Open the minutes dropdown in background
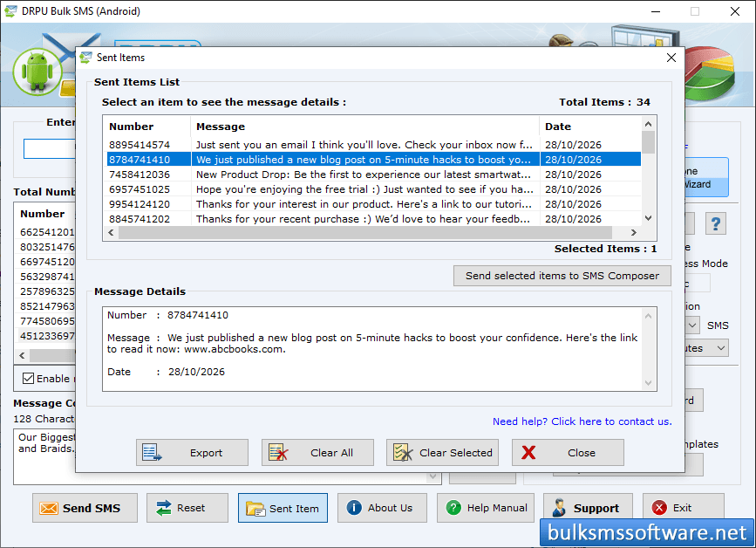The width and height of the screenshot is (756, 548). coord(707,348)
